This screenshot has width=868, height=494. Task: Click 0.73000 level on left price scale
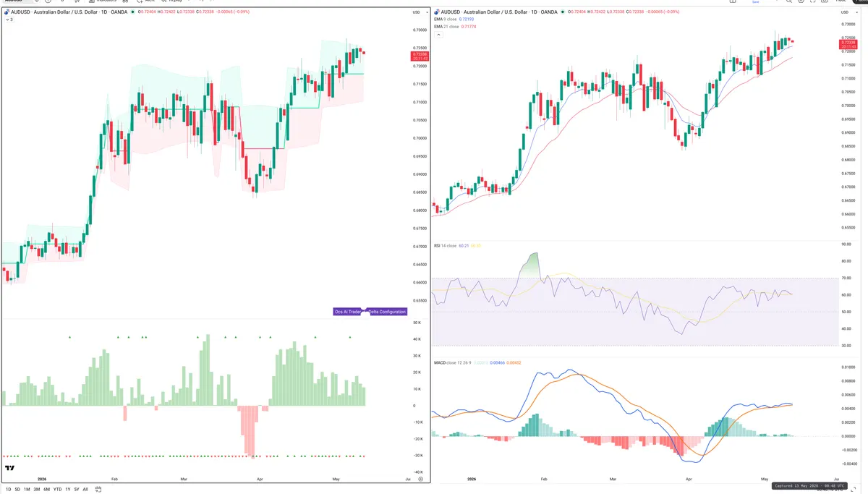pos(419,30)
